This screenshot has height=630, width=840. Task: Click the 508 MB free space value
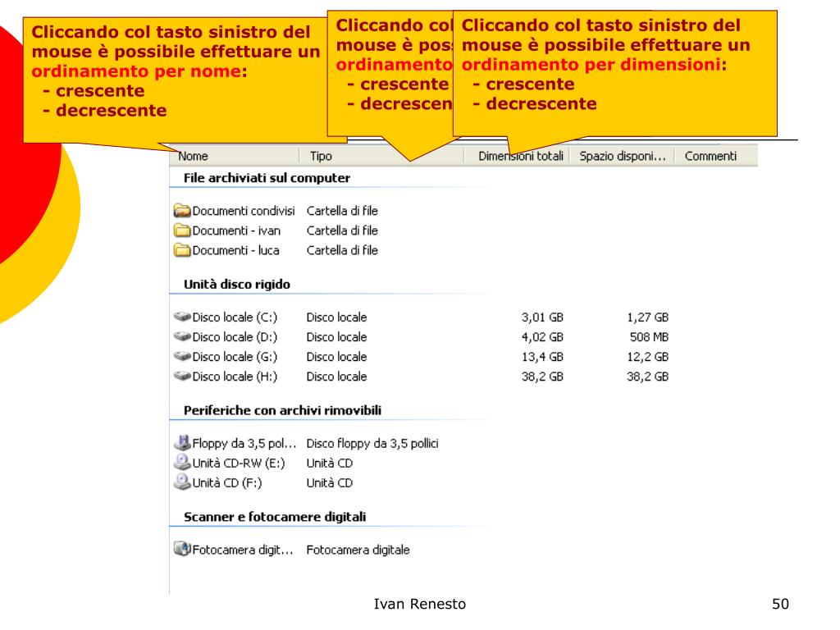point(650,337)
